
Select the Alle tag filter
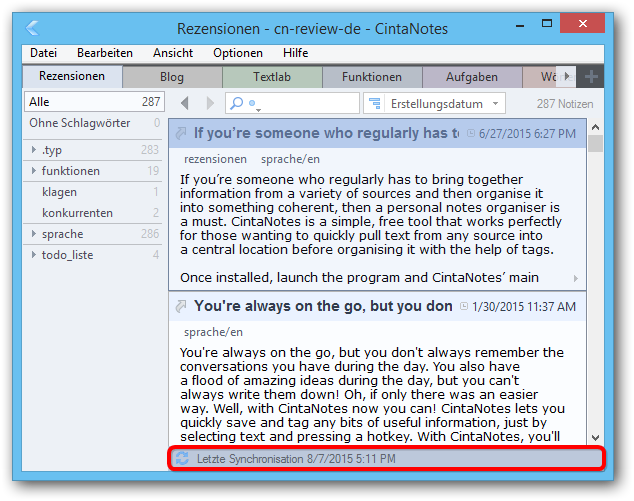coord(94,101)
